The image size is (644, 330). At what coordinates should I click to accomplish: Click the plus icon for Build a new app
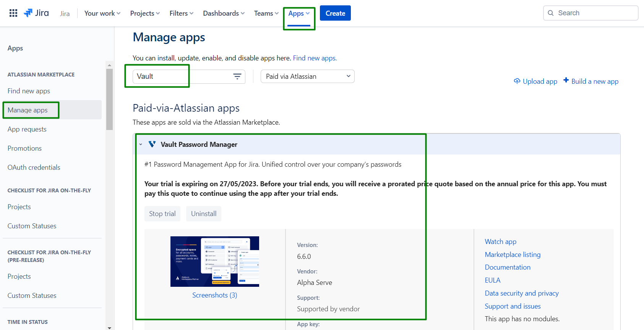click(566, 80)
